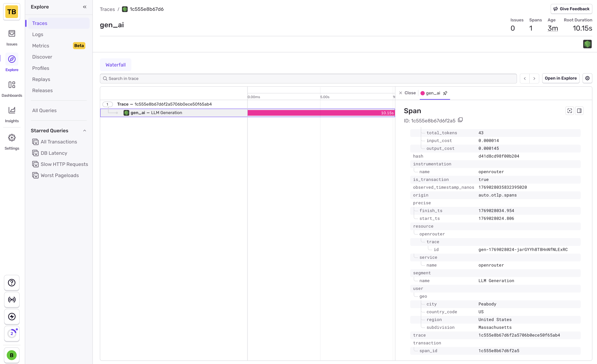The width and height of the screenshot is (597, 364).
Task: Pin the gen_ai span tab
Action: click(445, 93)
